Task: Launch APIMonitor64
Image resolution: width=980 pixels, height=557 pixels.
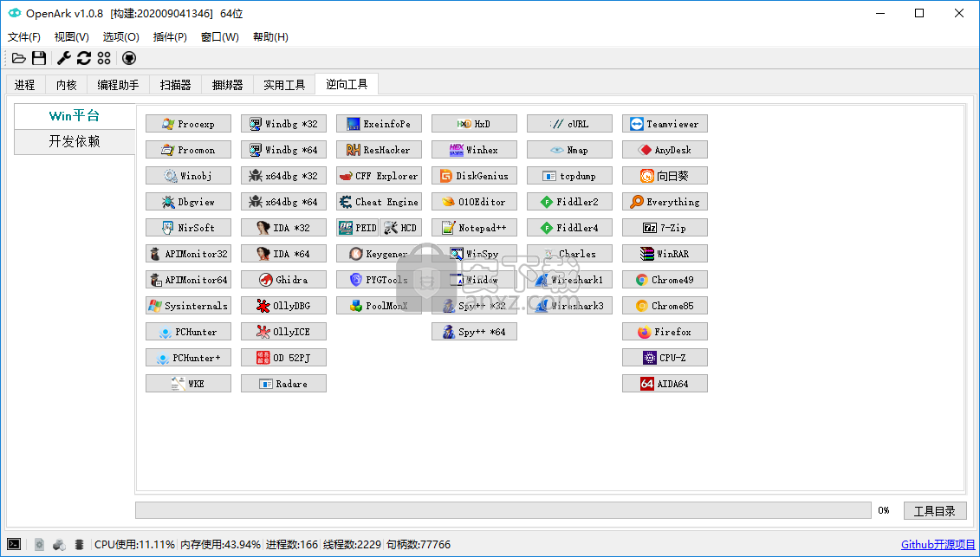Action: (188, 280)
